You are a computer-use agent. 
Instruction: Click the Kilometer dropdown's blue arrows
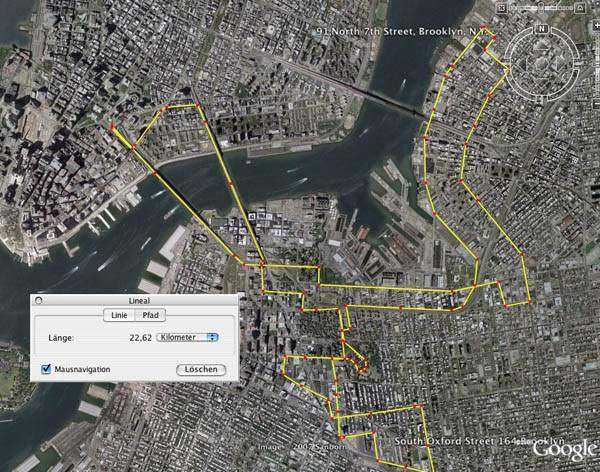click(x=213, y=337)
